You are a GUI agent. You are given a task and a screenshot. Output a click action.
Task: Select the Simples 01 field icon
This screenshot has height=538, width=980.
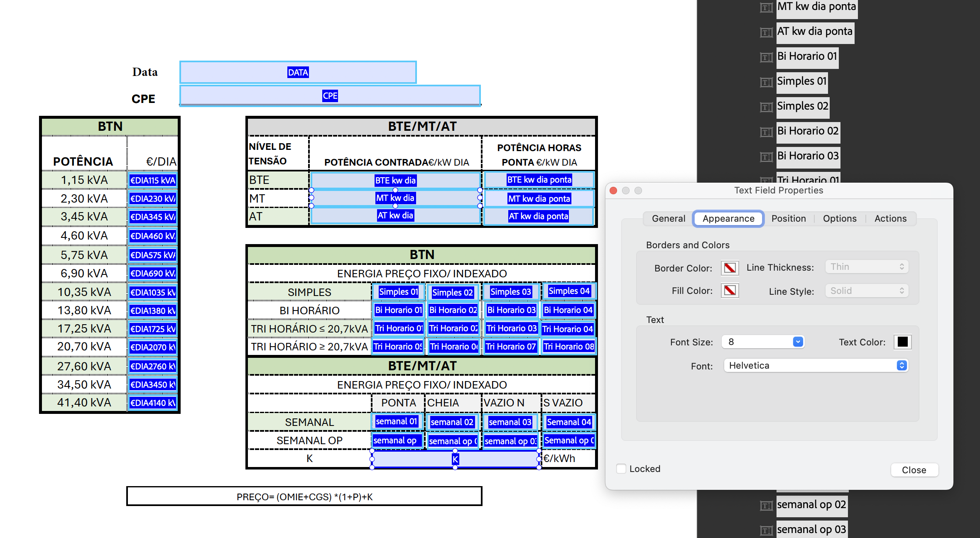click(x=766, y=81)
